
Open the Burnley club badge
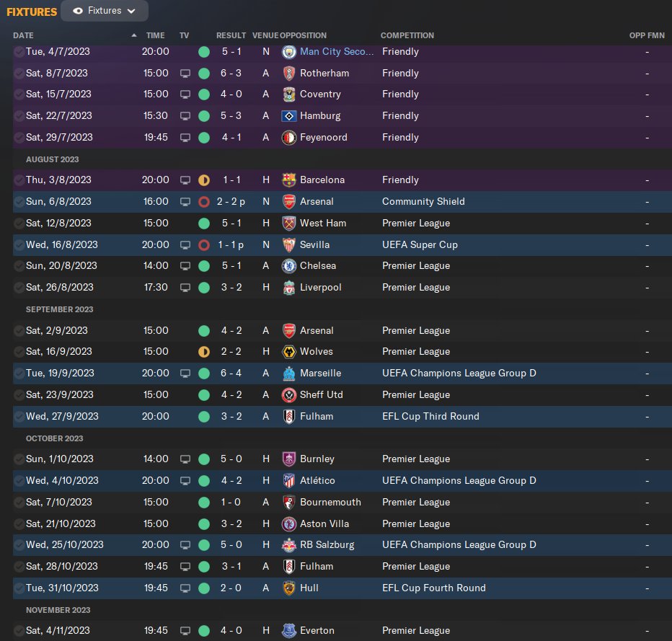(289, 459)
